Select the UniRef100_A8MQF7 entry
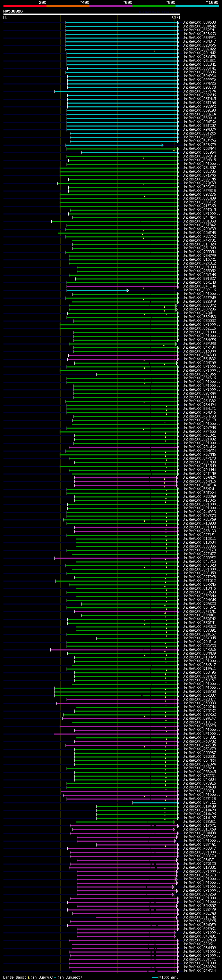222x980 pixels. pos(199,41)
